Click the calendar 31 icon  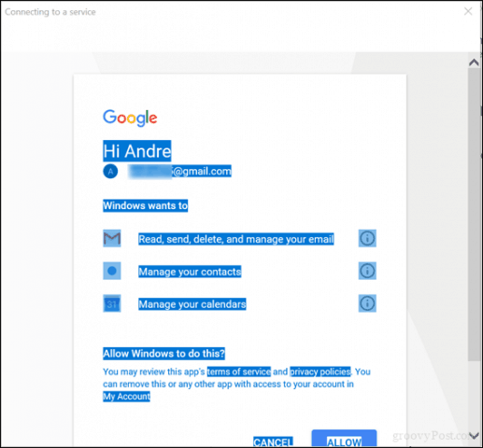[x=112, y=303]
